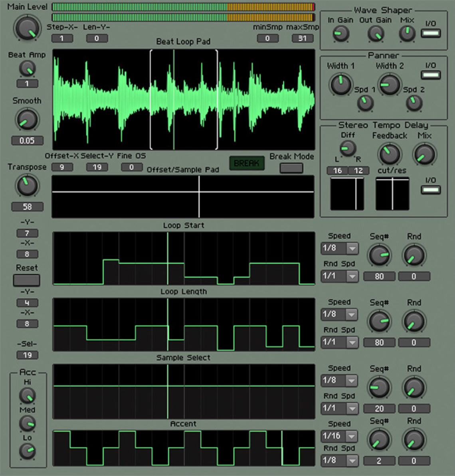Click the Accent sequencer grid

[184, 448]
